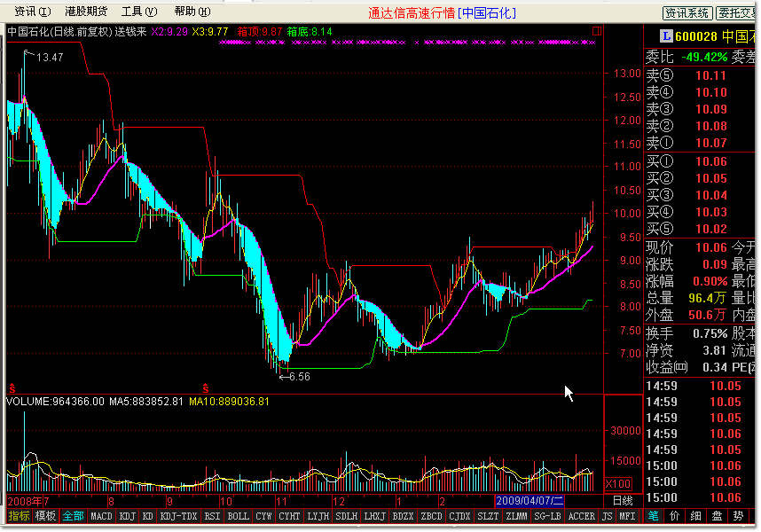Image resolution: width=761 pixels, height=532 pixels.
Task: Click 卖① price 10.07
Action: 710,143
